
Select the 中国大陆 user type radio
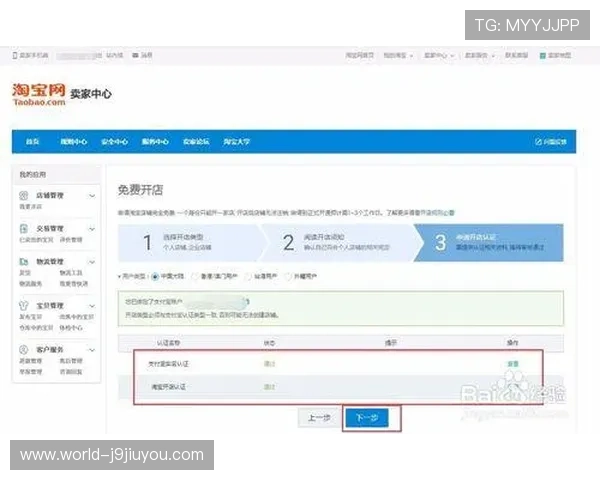(x=155, y=277)
